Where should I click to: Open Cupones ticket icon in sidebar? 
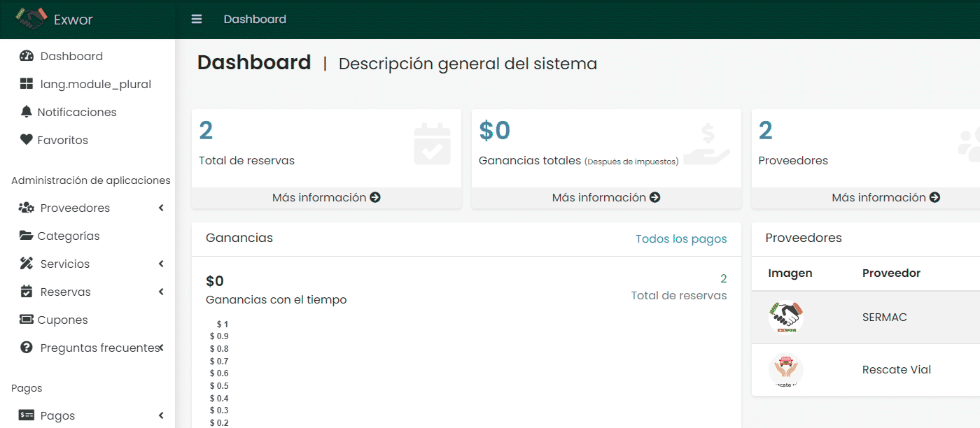(x=27, y=320)
